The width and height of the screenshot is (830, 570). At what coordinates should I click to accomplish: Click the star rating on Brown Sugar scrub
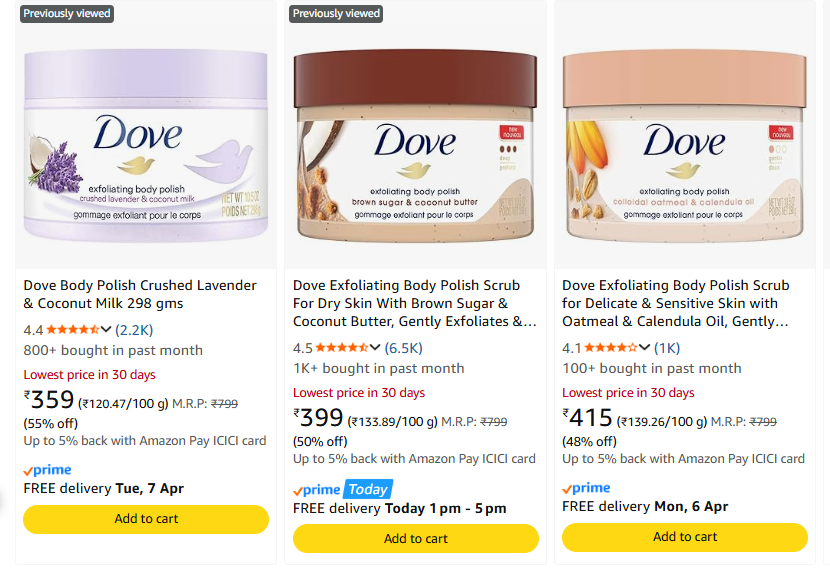(x=341, y=348)
